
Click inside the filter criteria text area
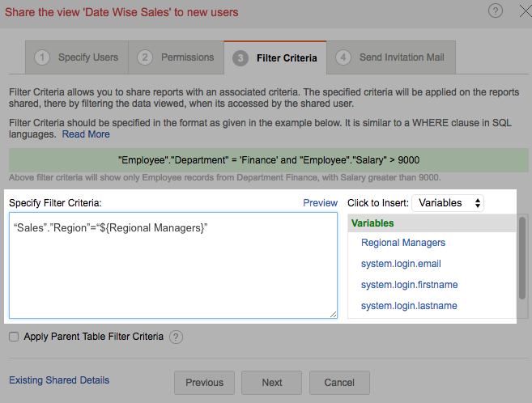[x=173, y=275]
